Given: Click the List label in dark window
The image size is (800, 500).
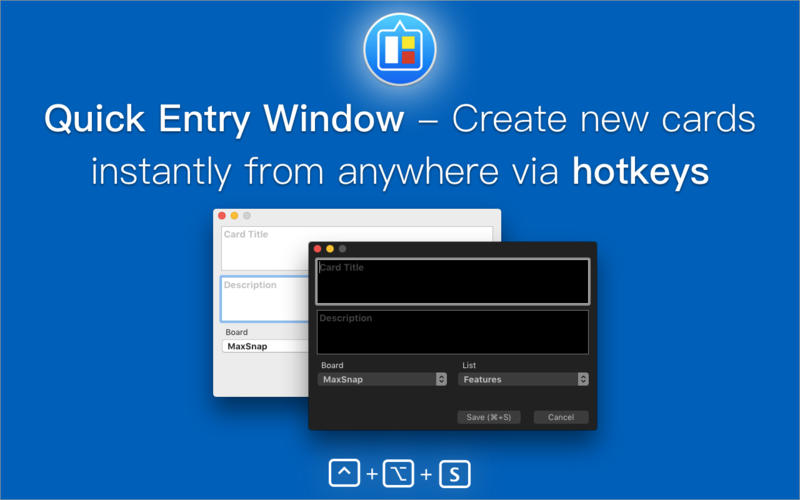Looking at the screenshot, I should click(469, 365).
